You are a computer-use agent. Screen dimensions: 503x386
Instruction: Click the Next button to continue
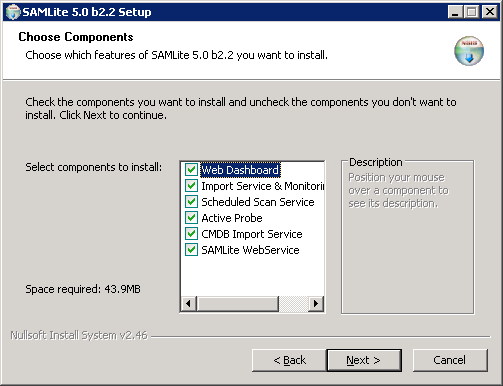click(364, 360)
